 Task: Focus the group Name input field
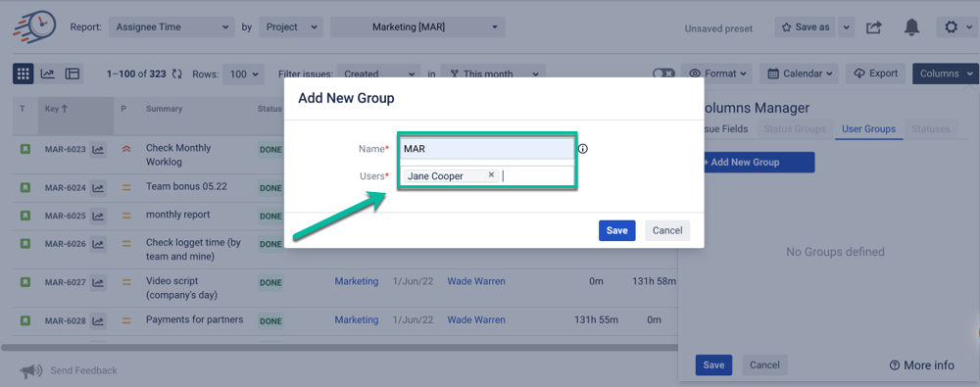pos(486,149)
